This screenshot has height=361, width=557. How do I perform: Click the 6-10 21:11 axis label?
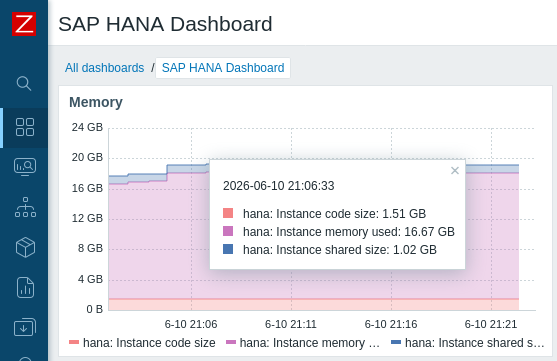(291, 324)
